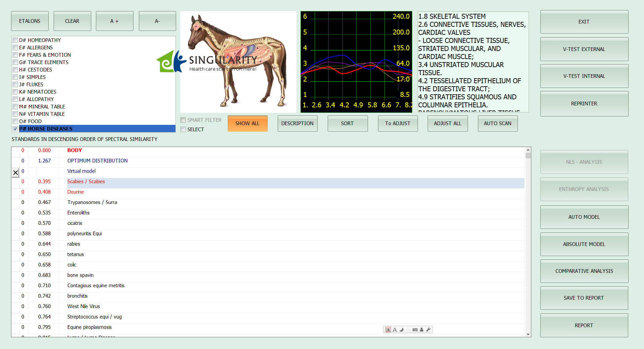Open the DESCRIPTION button

[298, 123]
